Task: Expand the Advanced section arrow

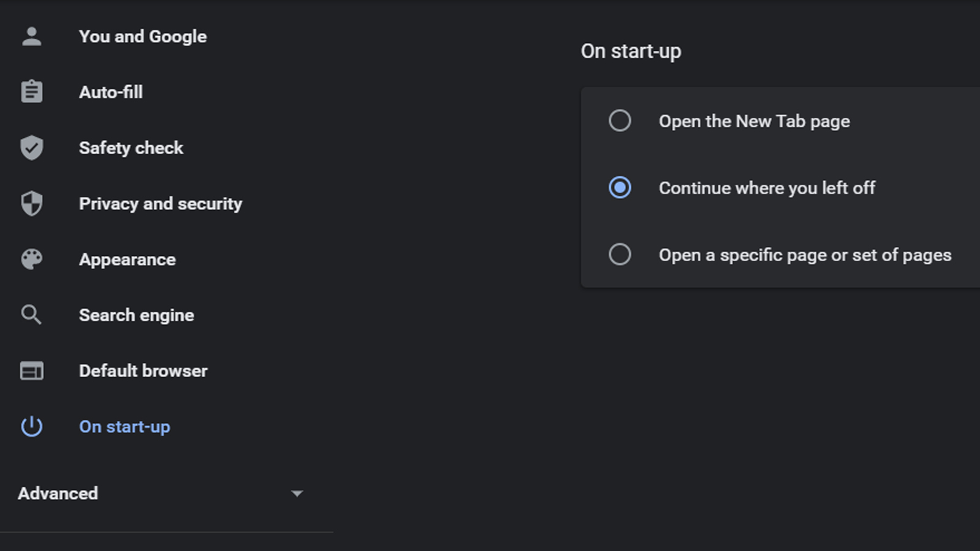Action: pos(297,493)
